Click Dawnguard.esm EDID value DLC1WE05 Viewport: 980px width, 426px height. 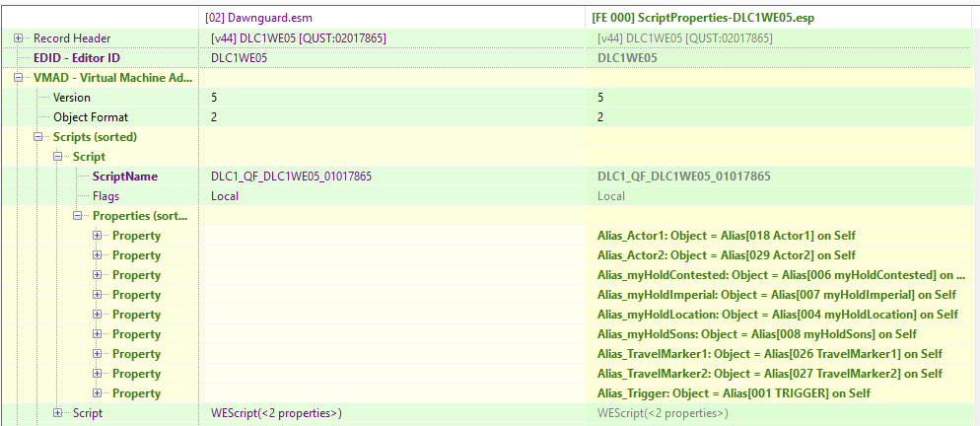239,58
